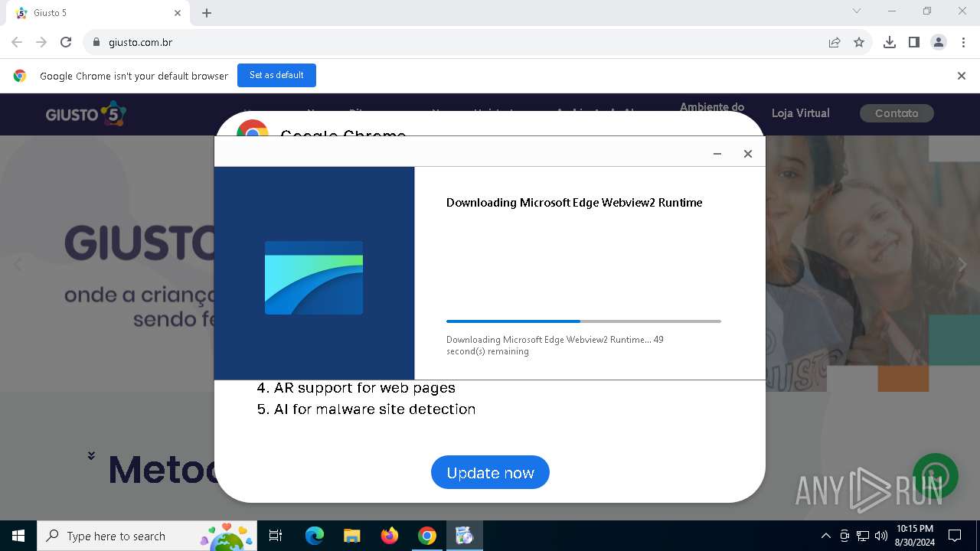The image size is (980, 551).
Task: Open the Chrome downloads tray
Action: 890,42
